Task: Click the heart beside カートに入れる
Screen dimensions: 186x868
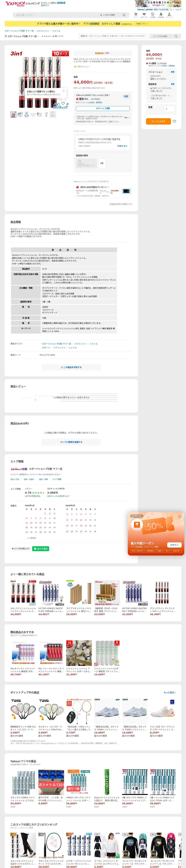Action: click(x=174, y=121)
